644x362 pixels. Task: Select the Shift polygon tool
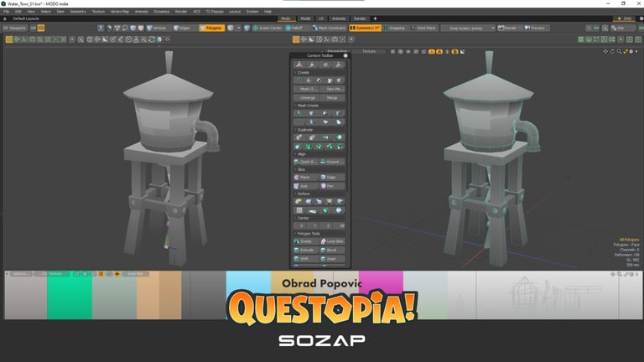coord(306,259)
